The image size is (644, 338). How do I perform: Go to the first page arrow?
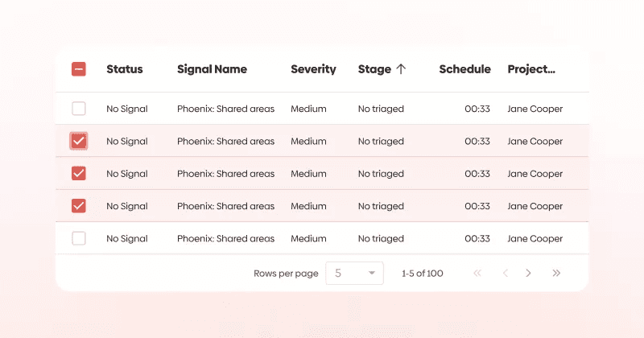point(477,273)
